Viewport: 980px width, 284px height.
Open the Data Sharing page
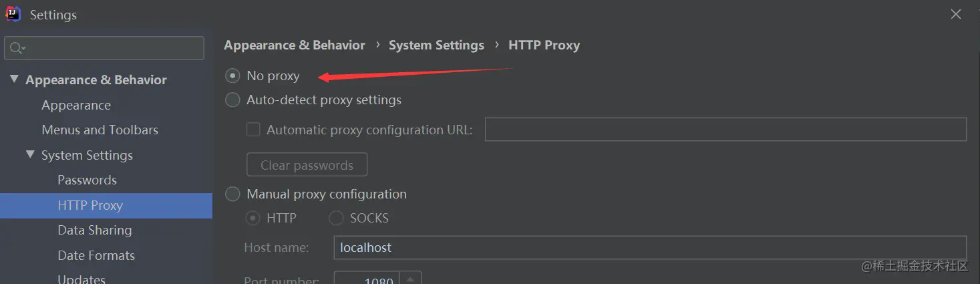point(94,231)
